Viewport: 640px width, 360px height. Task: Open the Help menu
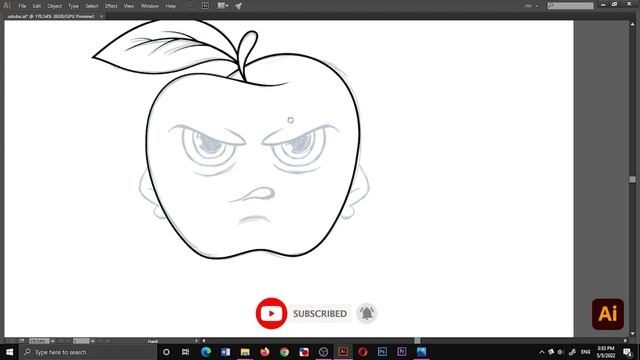171,6
